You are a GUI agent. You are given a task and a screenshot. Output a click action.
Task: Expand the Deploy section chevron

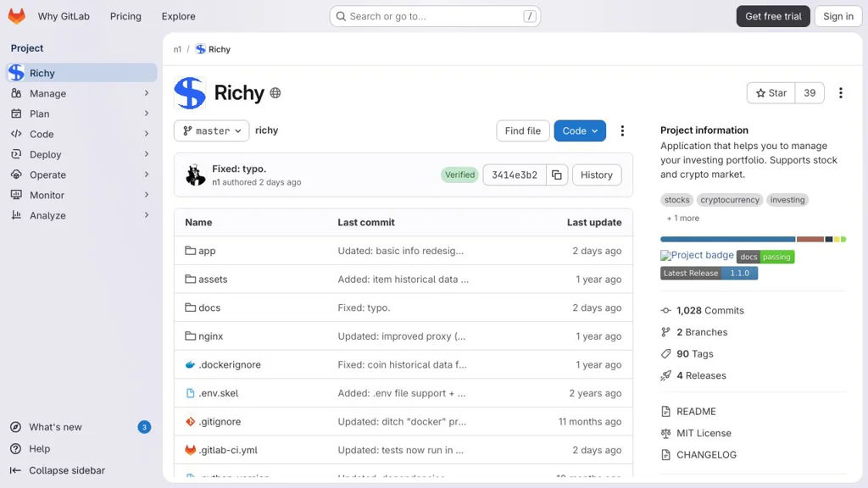147,154
